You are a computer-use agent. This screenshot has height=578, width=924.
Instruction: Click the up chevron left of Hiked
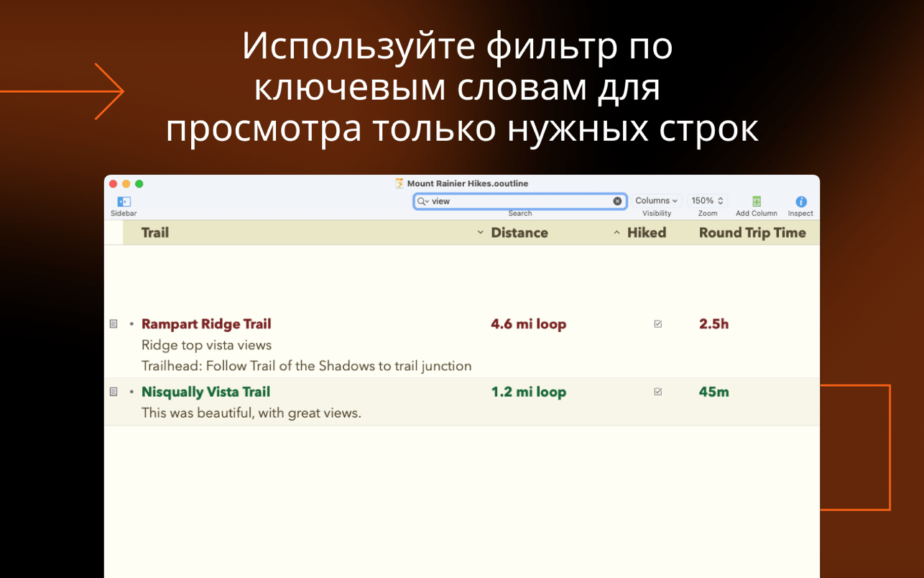pyautogui.click(x=616, y=233)
